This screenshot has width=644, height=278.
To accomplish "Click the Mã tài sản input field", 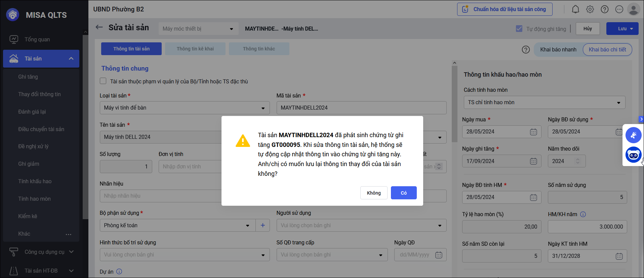I will (x=361, y=108).
